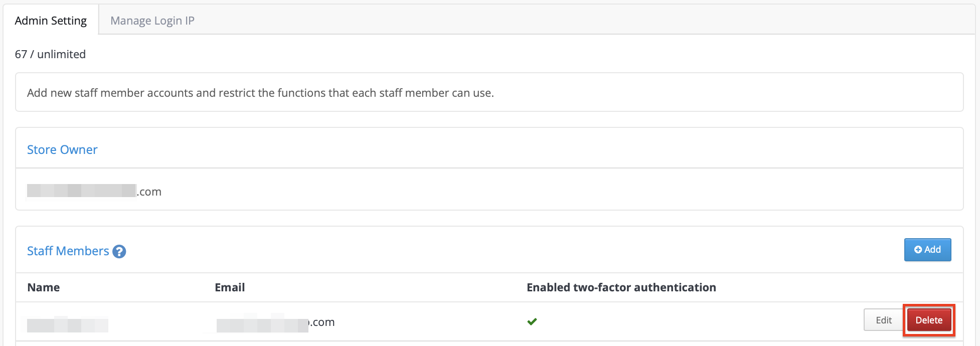Screen dimensions: 980x346
Task: Click the staff member table row
Action: [x=489, y=321]
